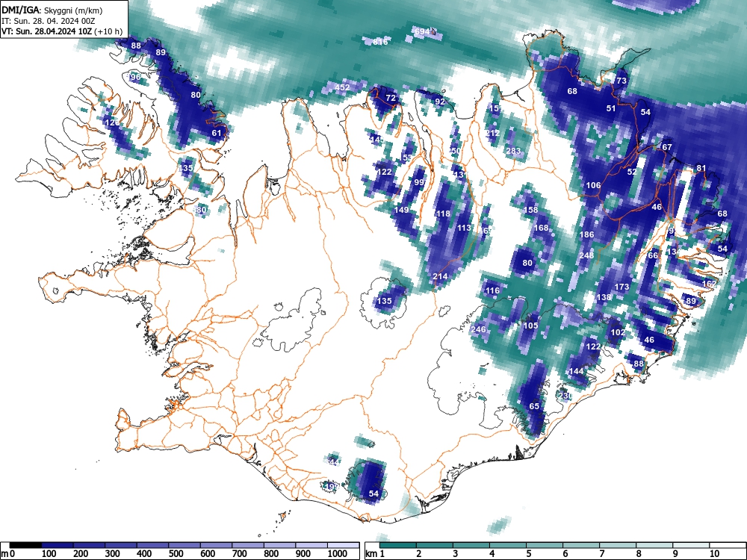
Task: Click the '1000' label in metre legend
Action: (338, 554)
